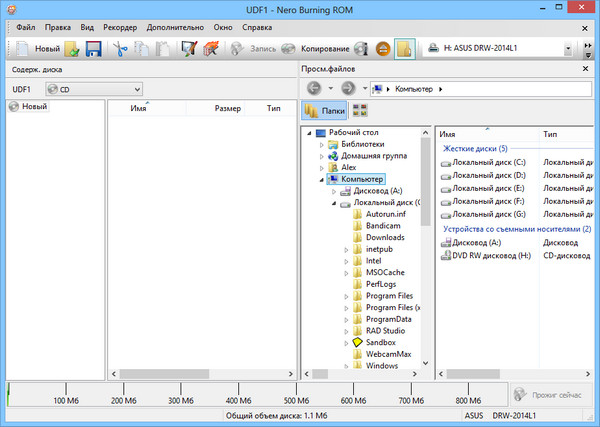Collapse the Компьютер tree node
600x427 pixels.
point(321,179)
